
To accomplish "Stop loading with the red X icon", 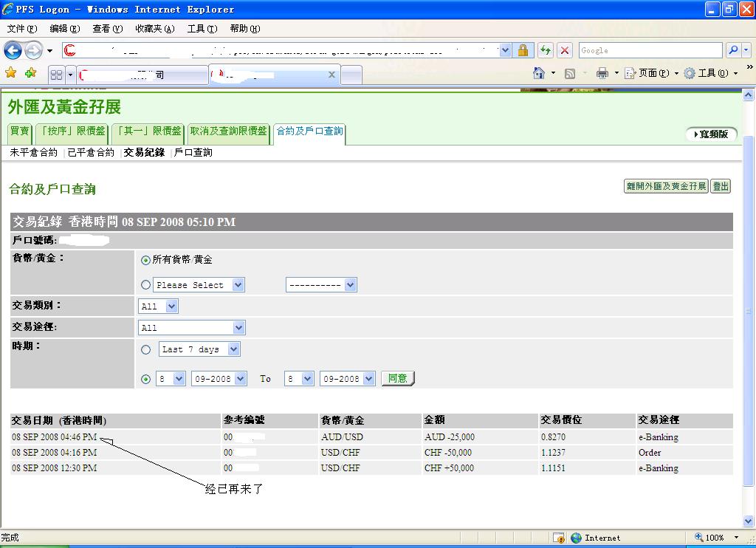I will coord(565,50).
